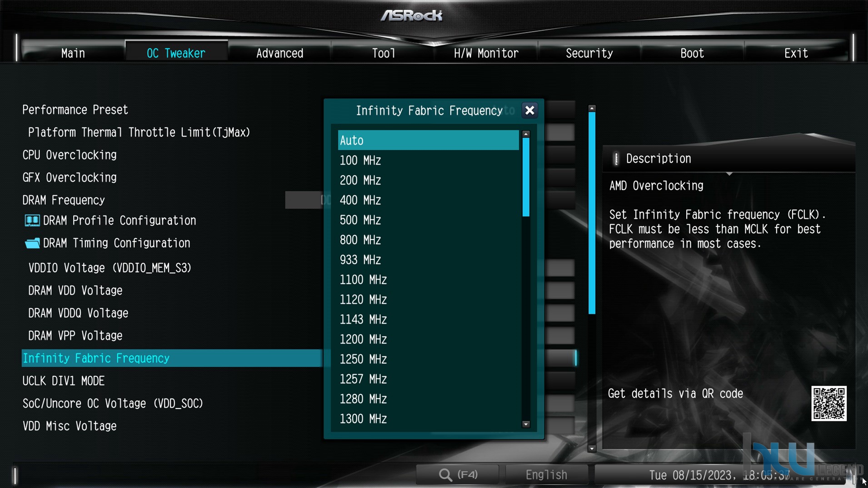
Task: Switch to the Advanced tab
Action: 279,53
